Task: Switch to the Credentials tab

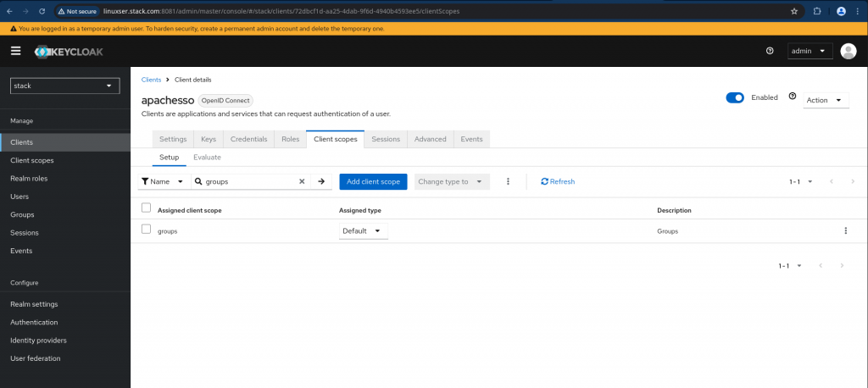Action: point(248,139)
